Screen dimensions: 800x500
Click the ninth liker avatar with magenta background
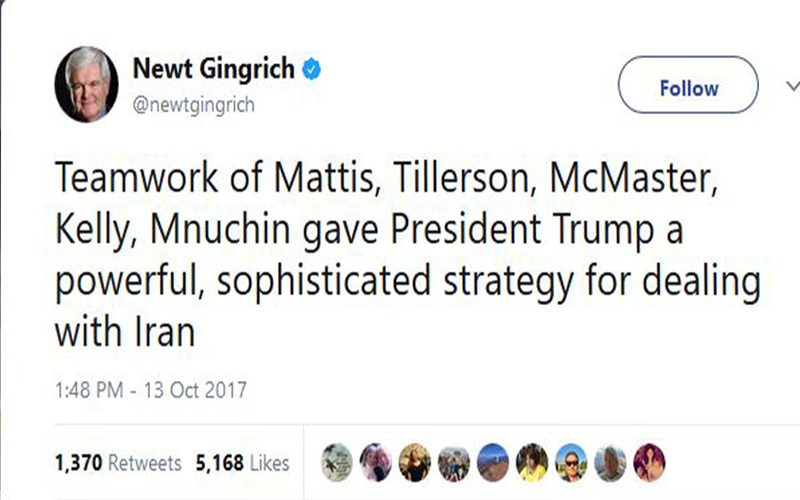649,463
